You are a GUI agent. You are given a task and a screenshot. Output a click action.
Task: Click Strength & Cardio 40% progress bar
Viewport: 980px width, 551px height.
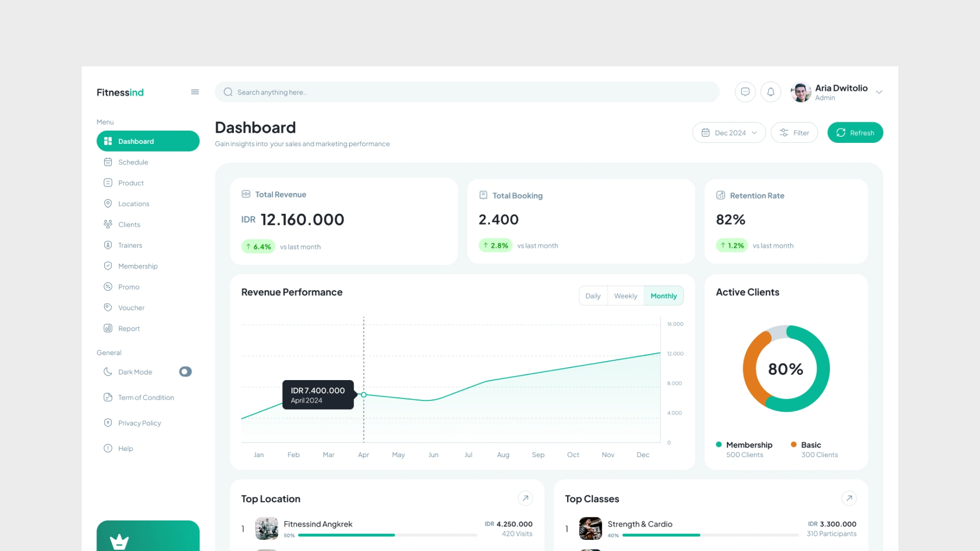[x=710, y=535]
